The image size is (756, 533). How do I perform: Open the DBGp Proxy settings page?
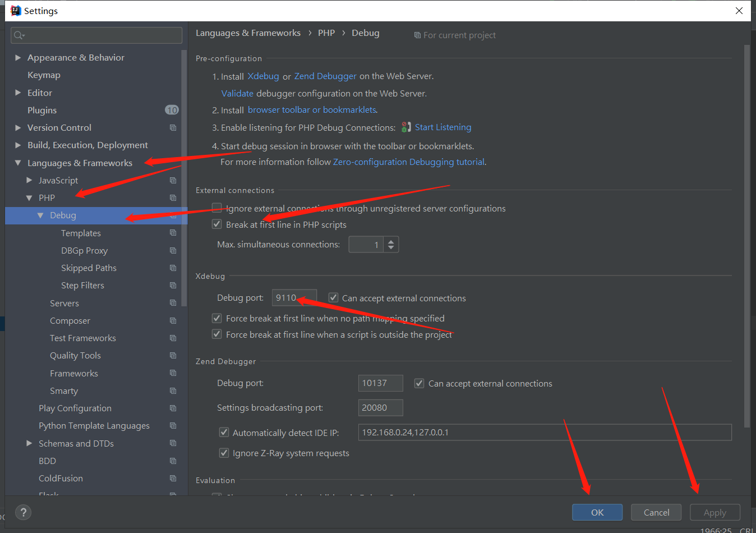coord(84,251)
